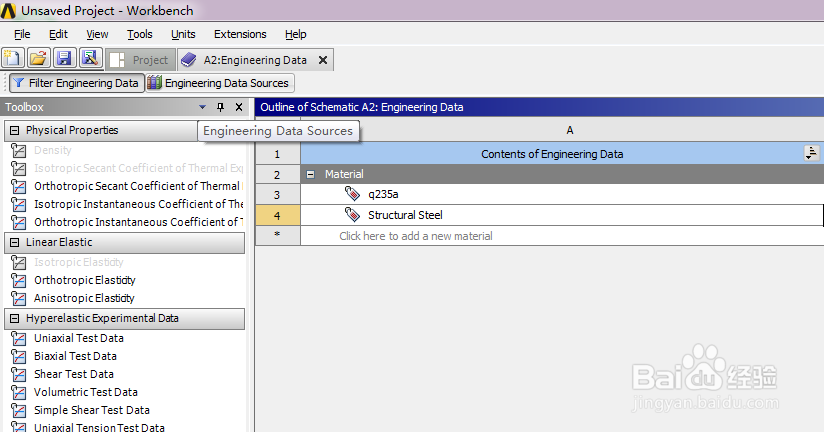Select Simple Shear Test Data item
This screenshot has width=824, height=432.
click(91, 410)
